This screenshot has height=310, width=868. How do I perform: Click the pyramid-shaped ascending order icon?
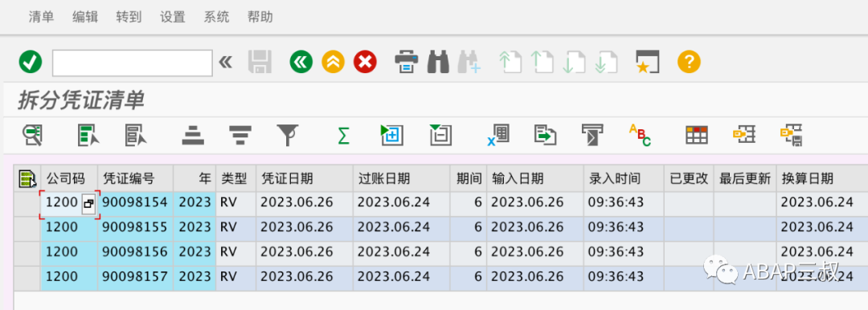tap(193, 135)
